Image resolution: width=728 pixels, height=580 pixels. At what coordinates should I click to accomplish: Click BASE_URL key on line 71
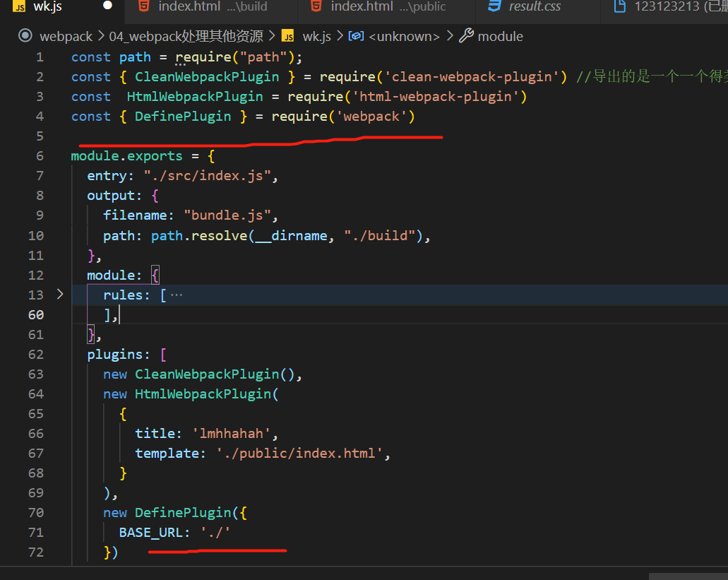coord(151,532)
